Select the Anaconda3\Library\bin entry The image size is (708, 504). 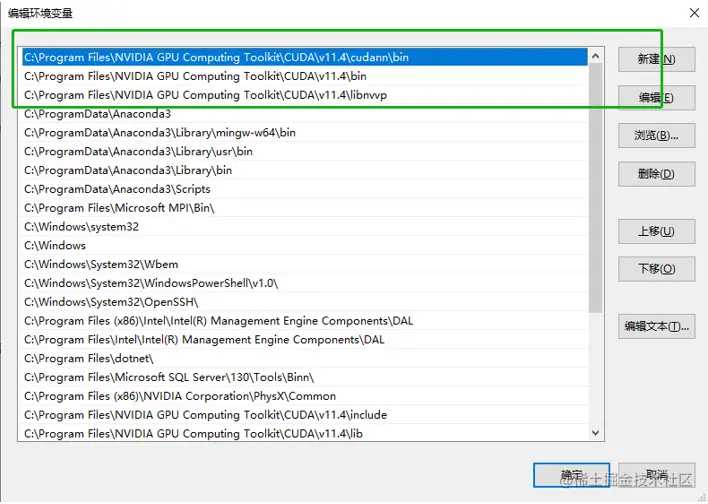305,170
